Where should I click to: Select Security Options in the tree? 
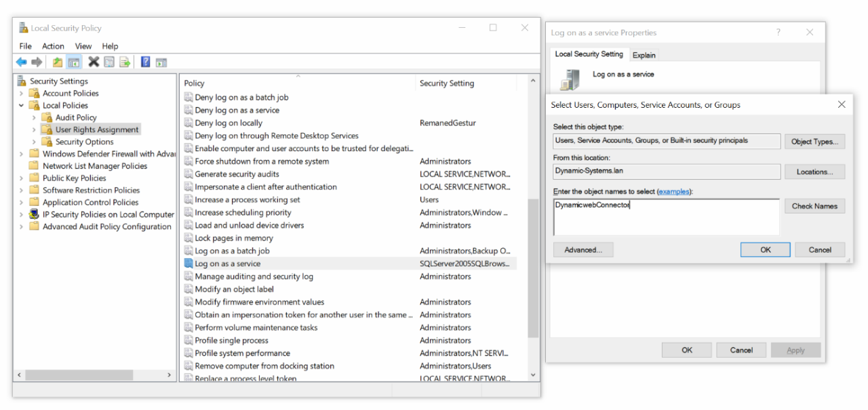point(84,142)
